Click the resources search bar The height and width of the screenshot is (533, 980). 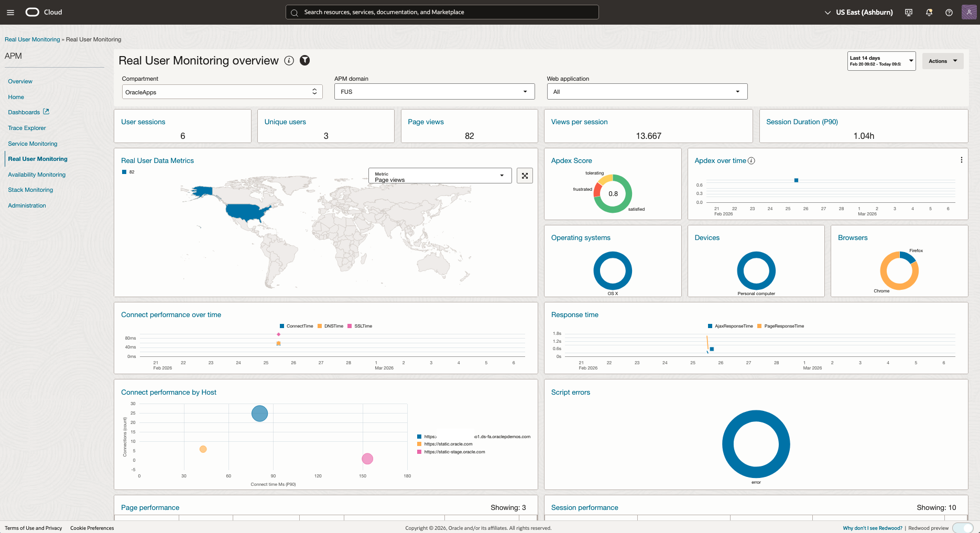442,12
